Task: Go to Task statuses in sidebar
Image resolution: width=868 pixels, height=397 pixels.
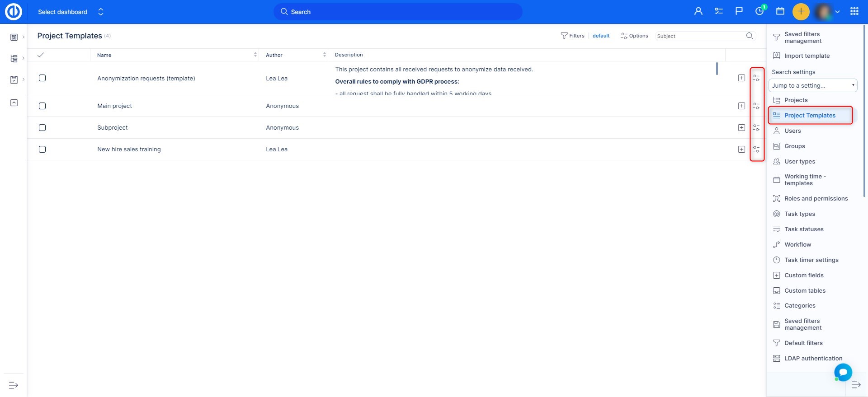Action: tap(803, 229)
